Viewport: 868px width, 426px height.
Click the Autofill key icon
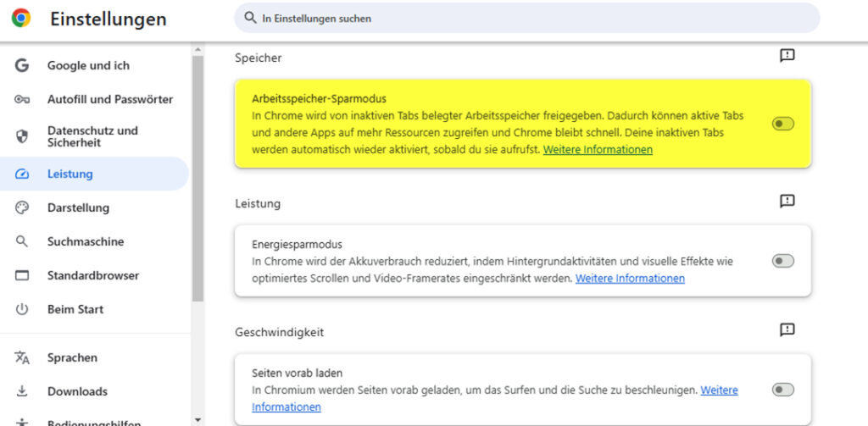coord(22,99)
